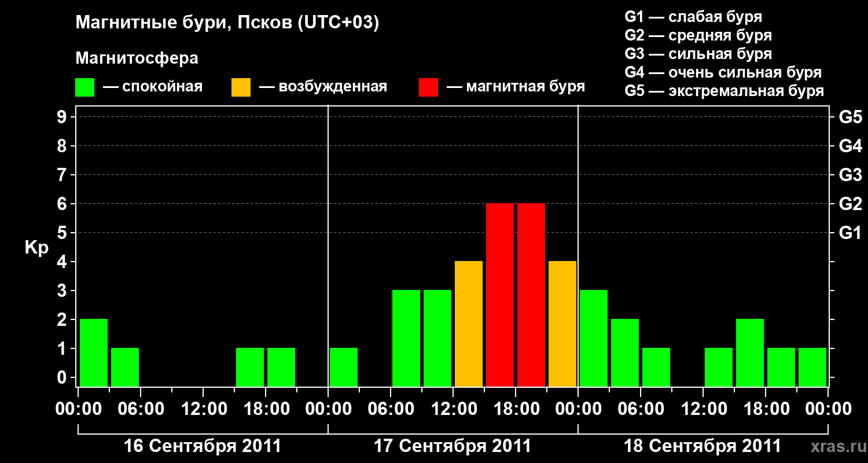Screen dimensions: 868x463
Task: Click the legend line 'G5 — экстремальная буря'
Action: coord(724,91)
